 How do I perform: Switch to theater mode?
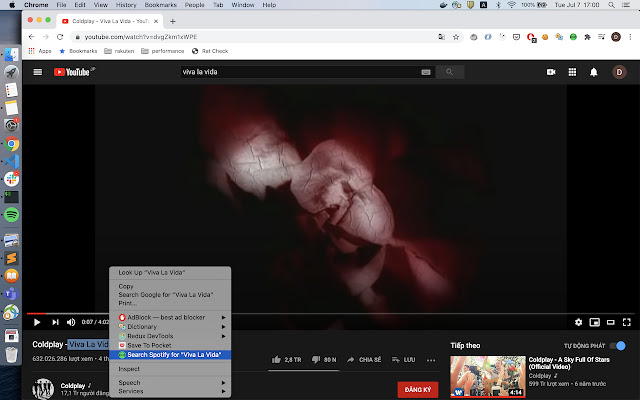(611, 322)
